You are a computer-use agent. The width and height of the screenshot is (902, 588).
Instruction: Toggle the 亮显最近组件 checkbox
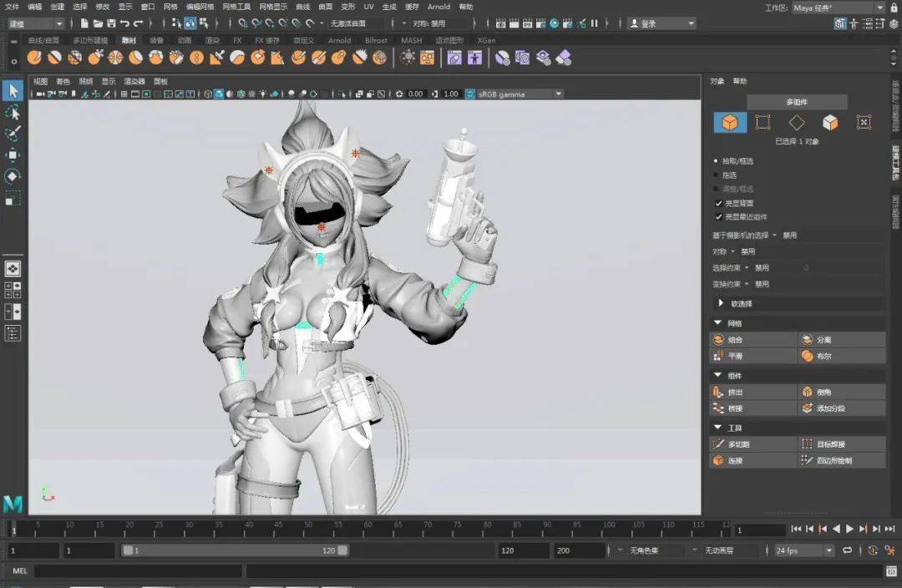click(719, 216)
